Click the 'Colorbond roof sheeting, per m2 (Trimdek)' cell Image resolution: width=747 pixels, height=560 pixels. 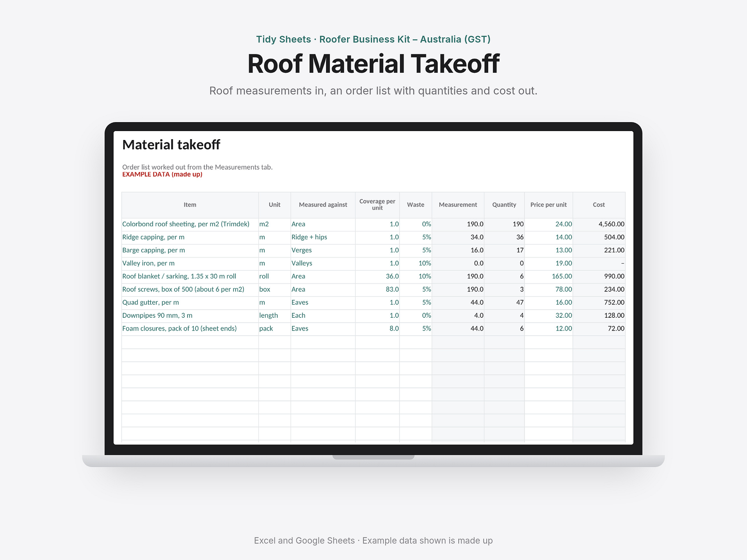coord(190,224)
